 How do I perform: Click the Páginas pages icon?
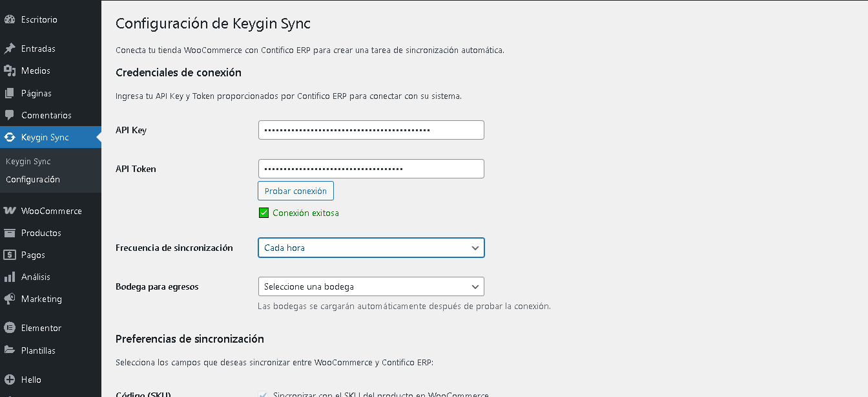pyautogui.click(x=10, y=92)
